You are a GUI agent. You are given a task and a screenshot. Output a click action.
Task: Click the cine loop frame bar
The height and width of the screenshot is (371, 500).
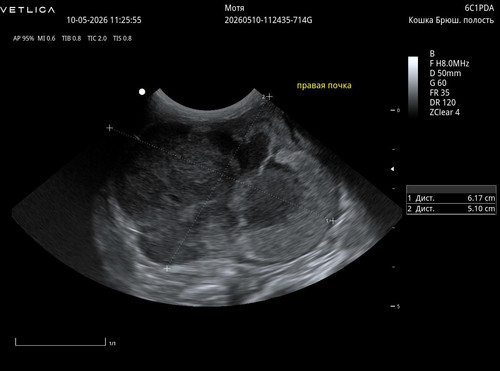[x=60, y=342]
